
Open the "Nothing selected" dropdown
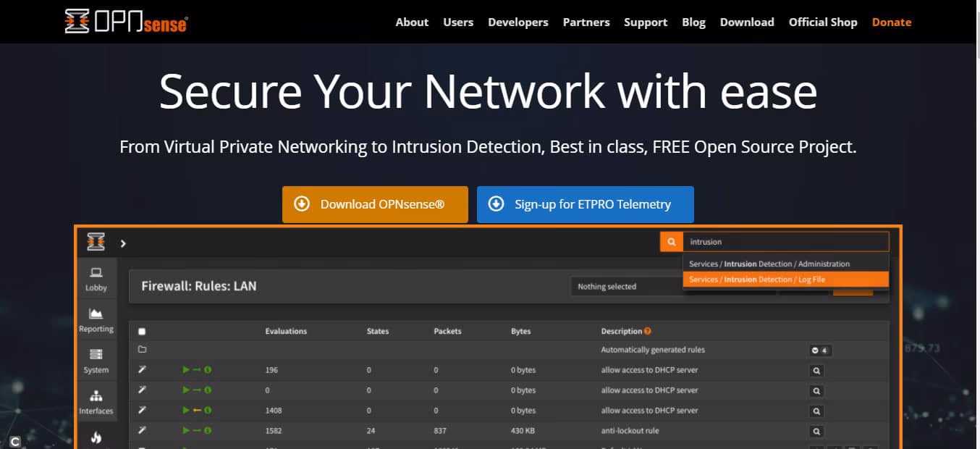pos(625,287)
